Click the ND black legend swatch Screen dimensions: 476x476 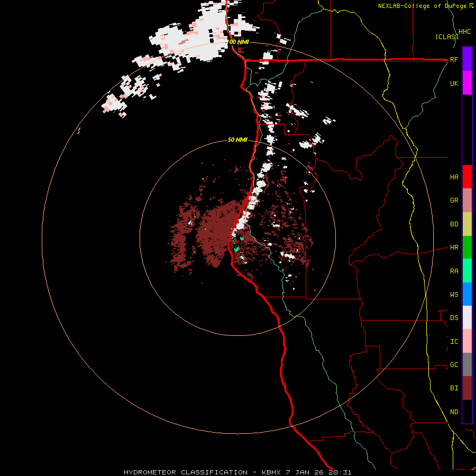(467, 411)
